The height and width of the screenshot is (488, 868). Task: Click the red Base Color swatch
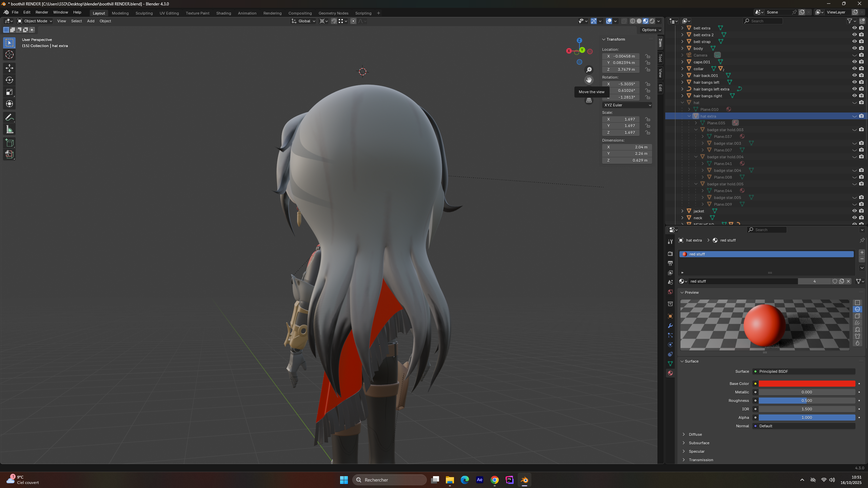[807, 384]
